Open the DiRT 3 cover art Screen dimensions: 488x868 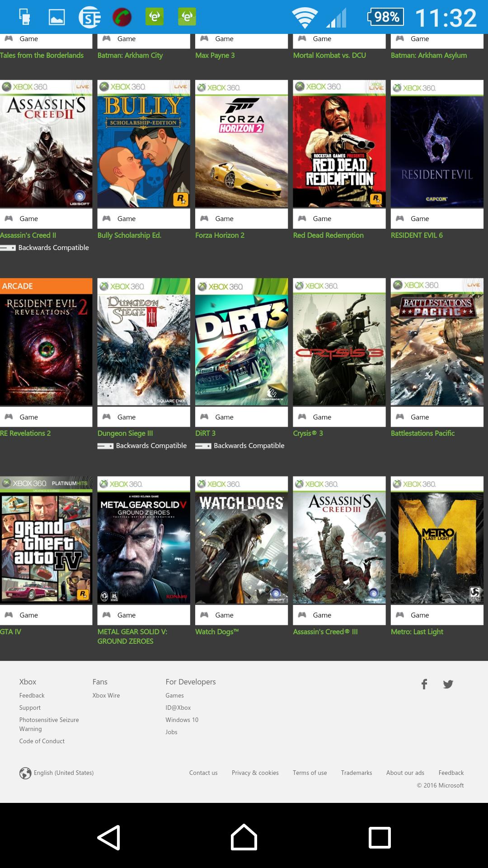coord(241,342)
